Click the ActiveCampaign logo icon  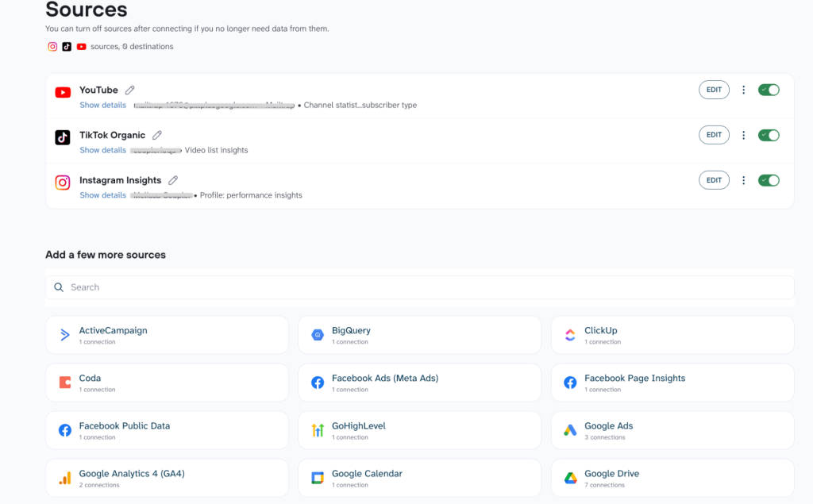point(65,335)
